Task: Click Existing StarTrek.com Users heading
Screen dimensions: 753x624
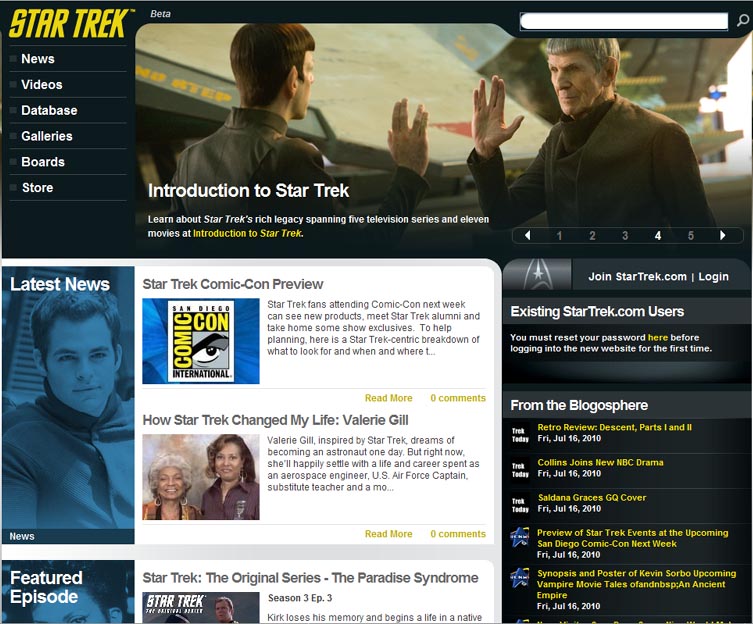Action: point(597,312)
